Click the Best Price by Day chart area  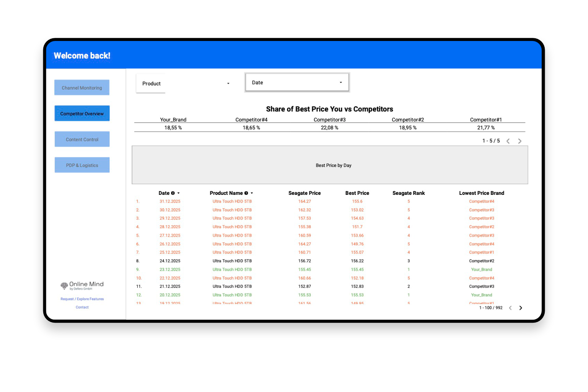330,165
